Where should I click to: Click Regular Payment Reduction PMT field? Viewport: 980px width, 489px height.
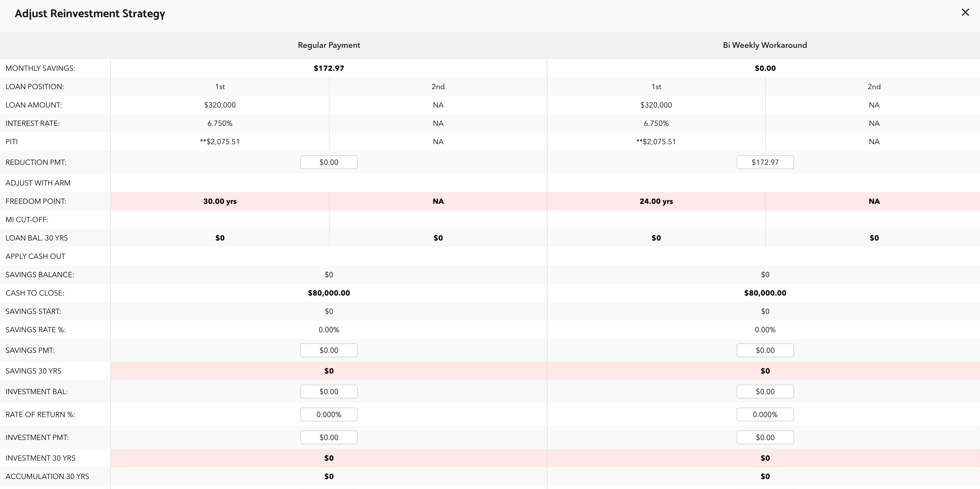click(329, 162)
